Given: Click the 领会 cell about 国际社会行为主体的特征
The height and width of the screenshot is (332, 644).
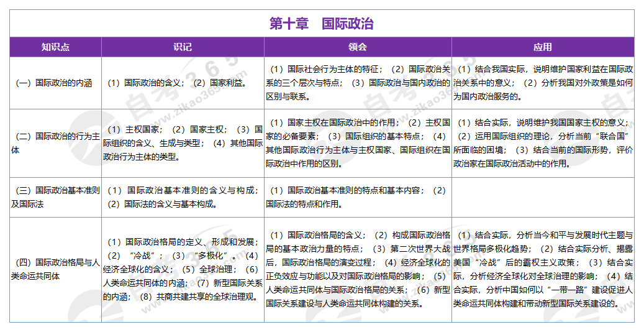Looking at the screenshot, I should click(x=358, y=83).
